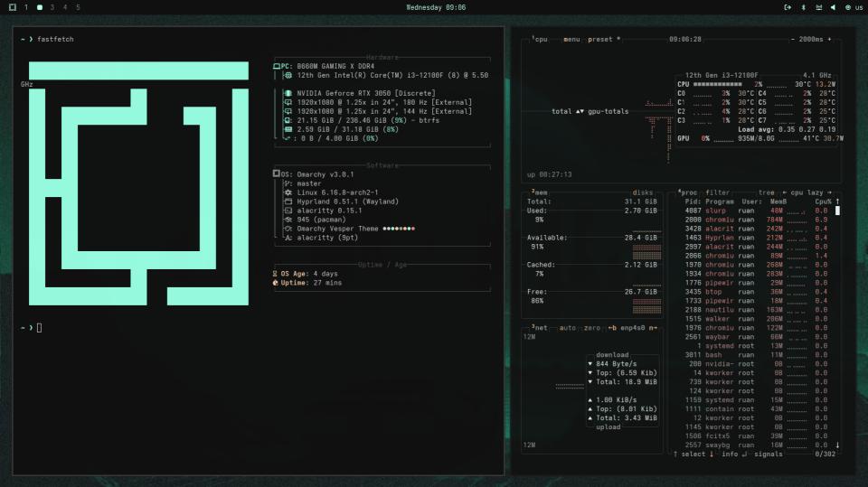Image resolution: width=868 pixels, height=487 pixels.
Task: Click the clock icon beside Uptime
Action: click(x=275, y=283)
